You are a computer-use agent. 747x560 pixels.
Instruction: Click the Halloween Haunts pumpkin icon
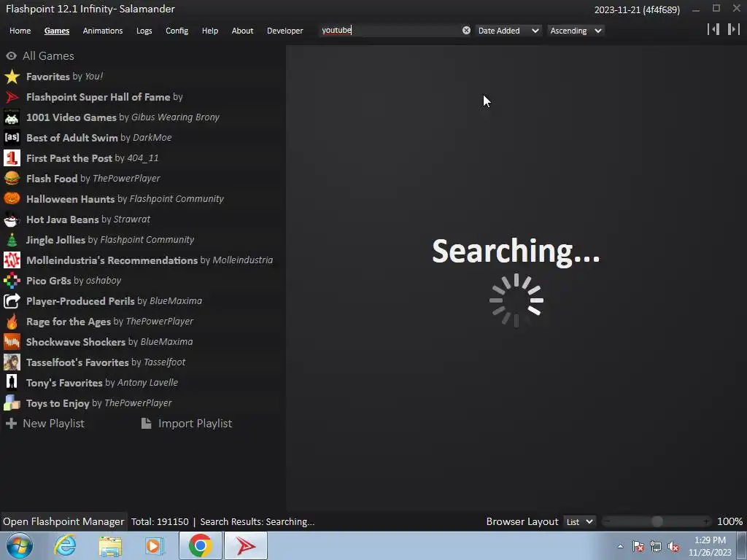[x=12, y=199]
